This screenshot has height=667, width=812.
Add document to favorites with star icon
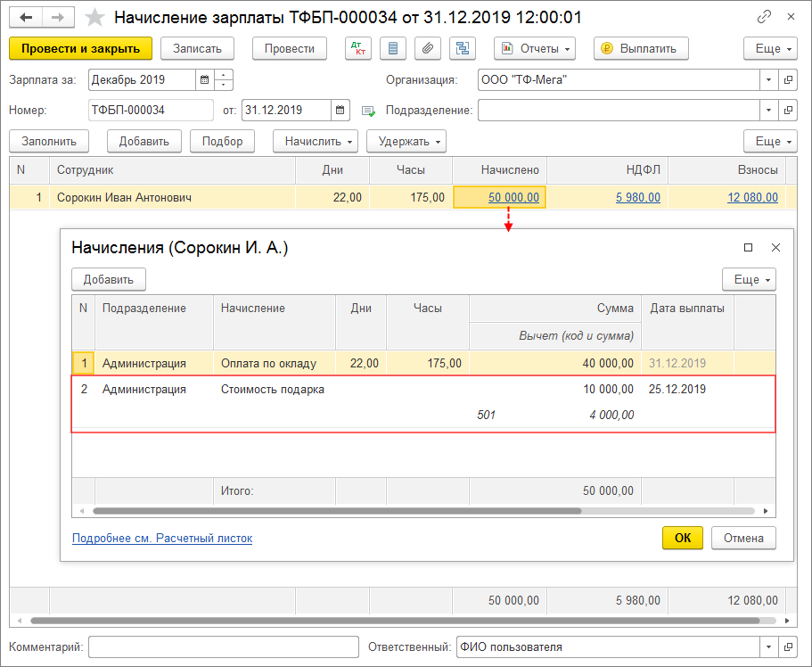(94, 17)
